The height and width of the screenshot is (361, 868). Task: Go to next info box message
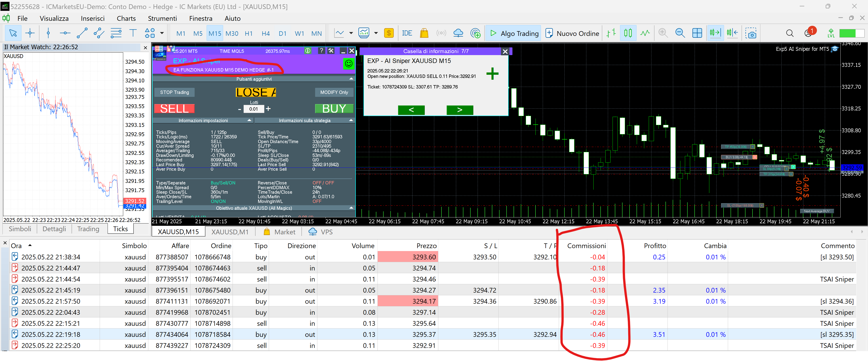point(460,110)
